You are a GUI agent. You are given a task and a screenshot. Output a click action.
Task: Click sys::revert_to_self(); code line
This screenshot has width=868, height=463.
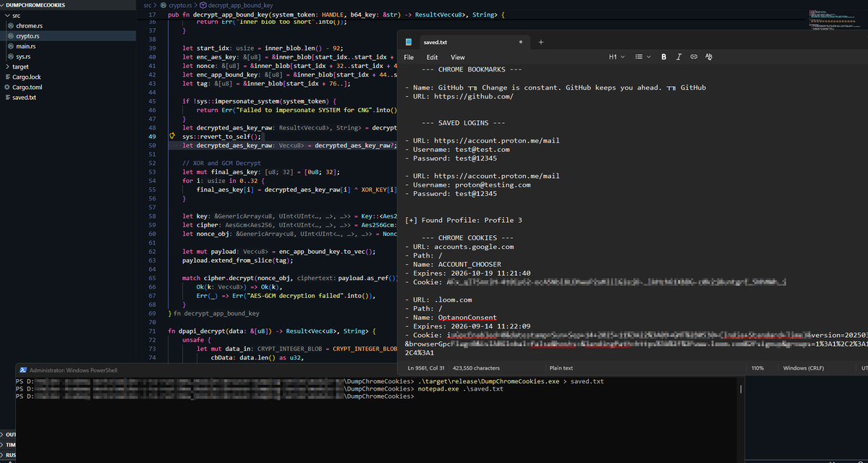[x=223, y=136]
